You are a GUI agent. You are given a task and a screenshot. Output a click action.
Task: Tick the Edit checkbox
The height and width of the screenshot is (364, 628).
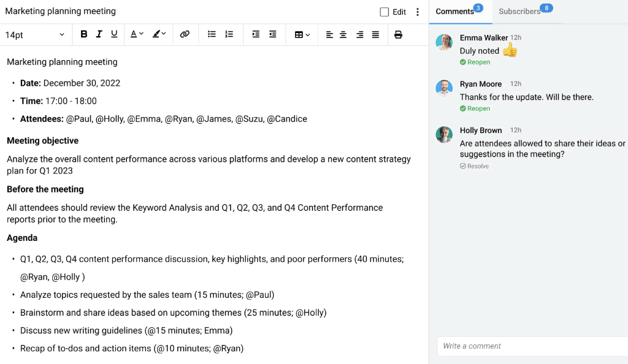coord(384,12)
